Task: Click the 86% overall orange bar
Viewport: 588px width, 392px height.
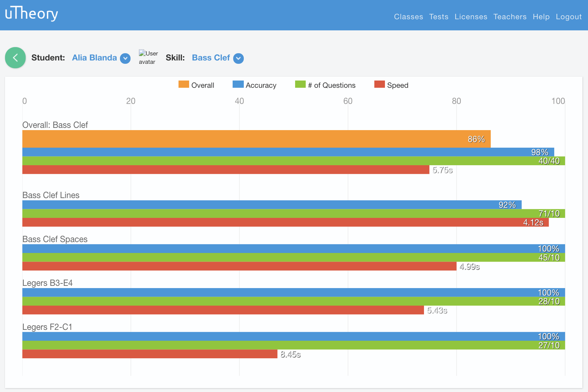Action: click(256, 139)
